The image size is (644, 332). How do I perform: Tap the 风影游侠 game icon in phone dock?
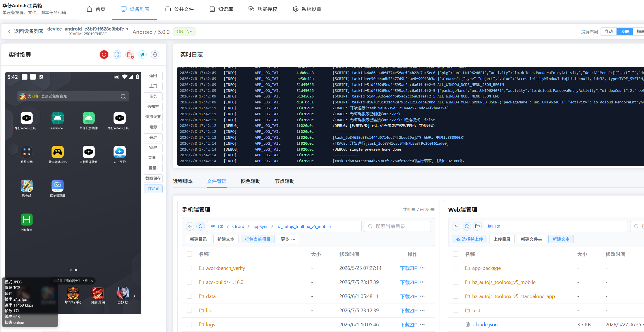point(98,293)
